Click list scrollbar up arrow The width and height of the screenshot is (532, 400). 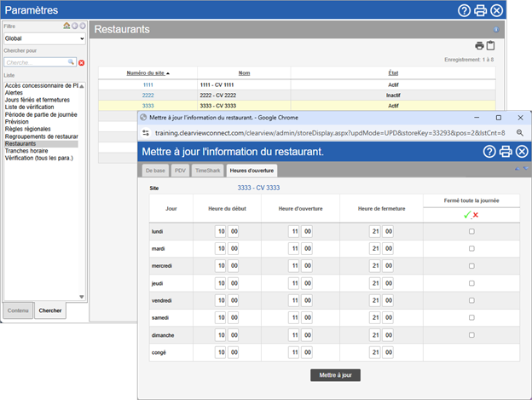82,86
